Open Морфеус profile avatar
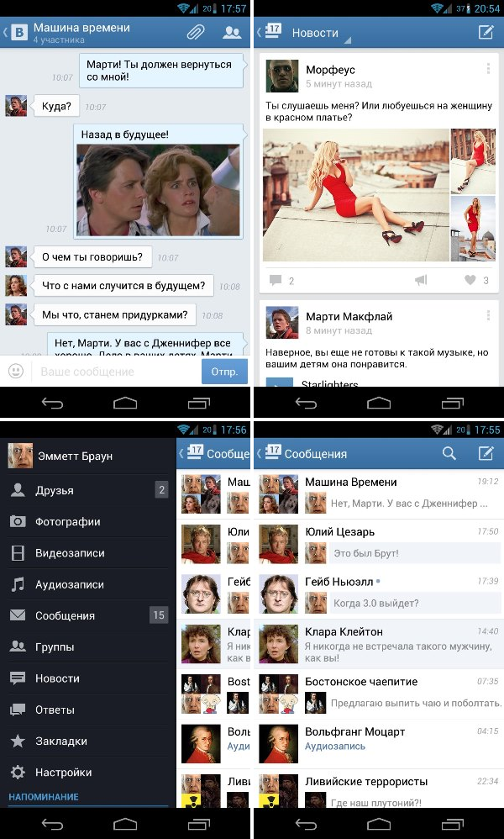This screenshot has height=839, width=504. click(281, 76)
